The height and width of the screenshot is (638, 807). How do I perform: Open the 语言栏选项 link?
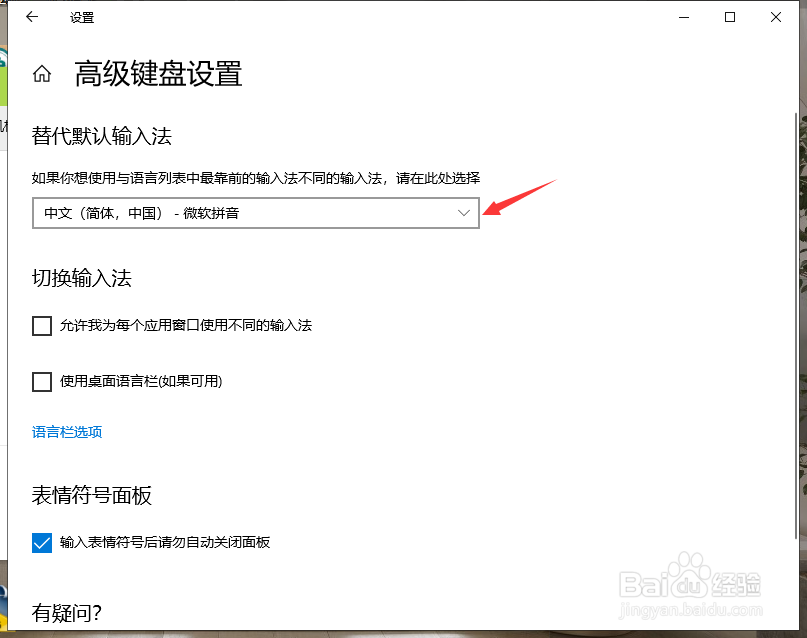67,432
